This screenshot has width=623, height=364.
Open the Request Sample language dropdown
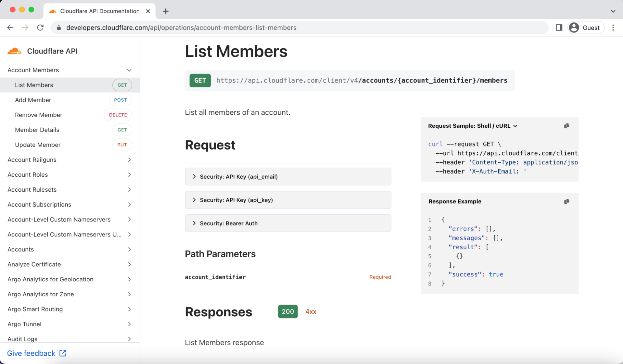pos(472,126)
